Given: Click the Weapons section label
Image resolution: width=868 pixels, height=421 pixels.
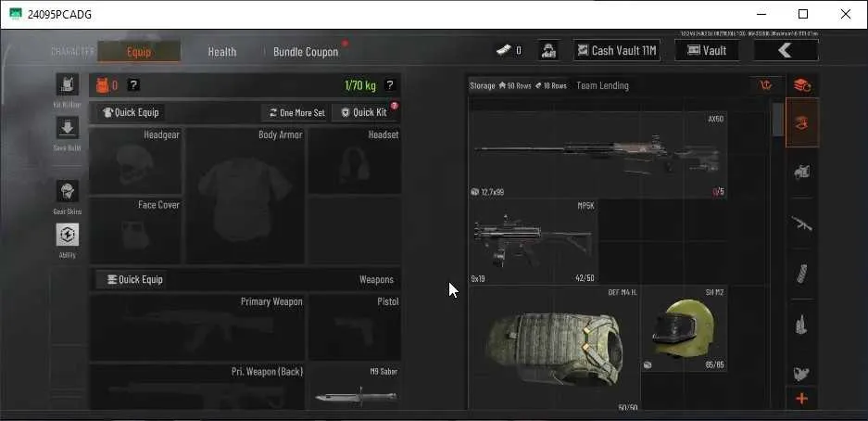Looking at the screenshot, I should click(376, 280).
